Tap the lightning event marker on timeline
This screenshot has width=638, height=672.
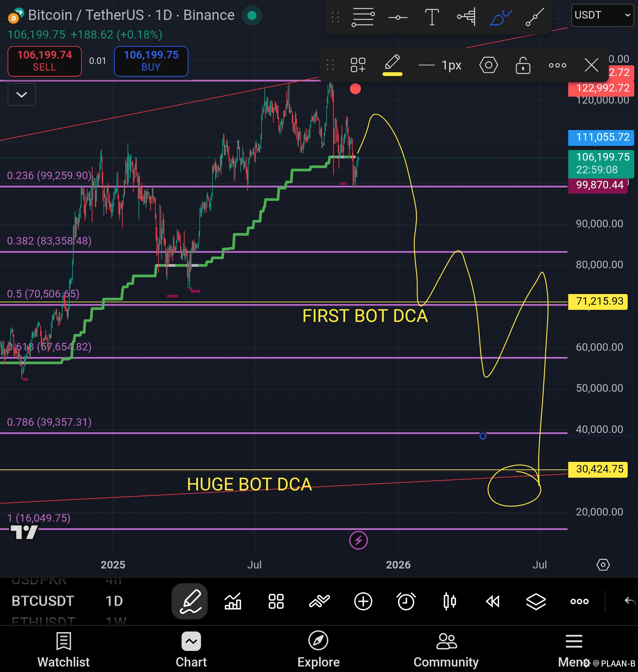click(x=358, y=540)
